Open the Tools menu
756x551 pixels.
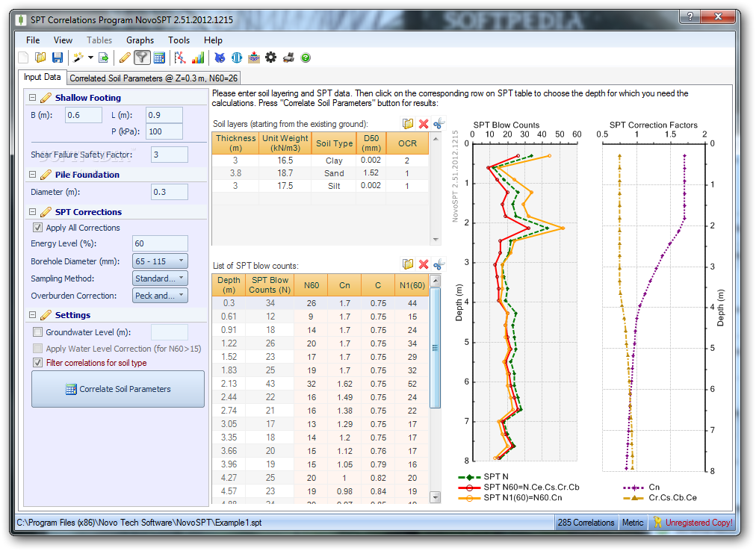tap(179, 40)
